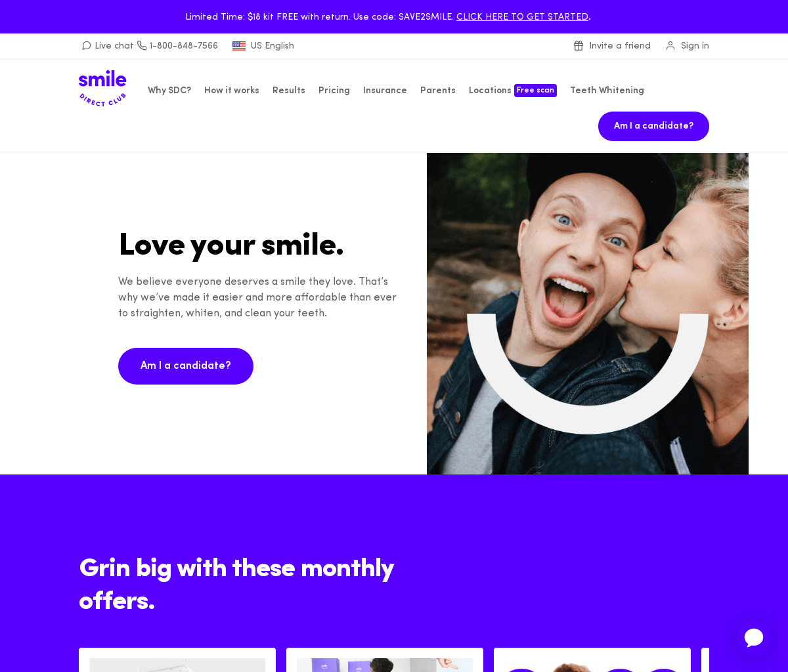Follow the CLICK HERE TO GET STARTED link

point(522,17)
